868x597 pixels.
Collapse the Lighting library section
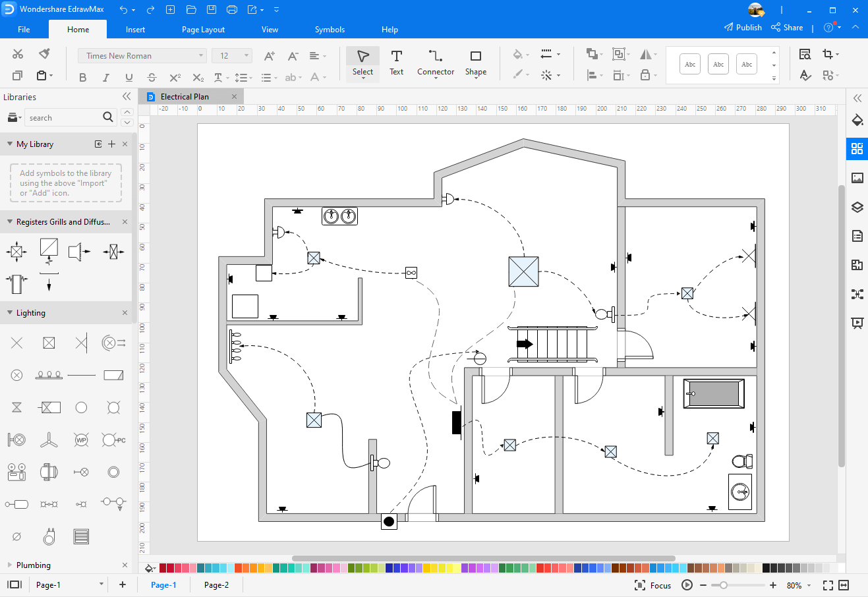(x=10, y=312)
